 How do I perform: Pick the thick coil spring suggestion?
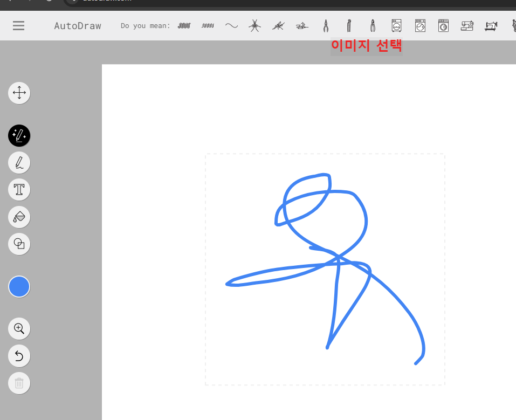(184, 26)
